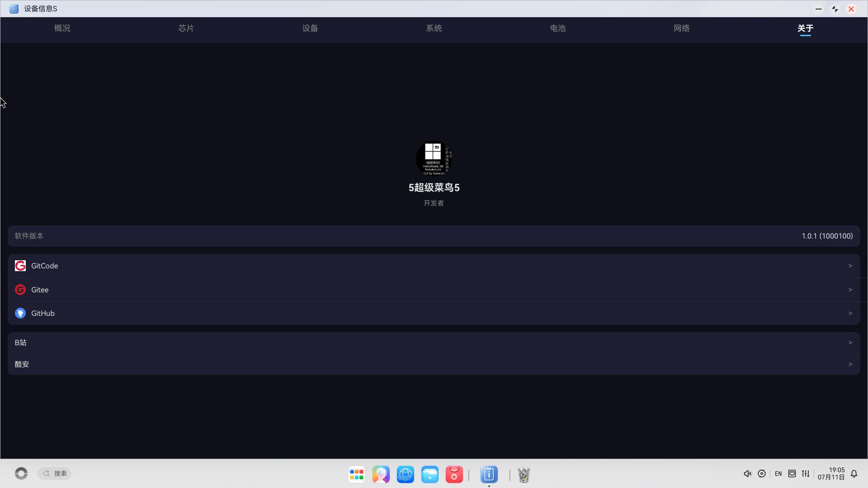The width and height of the screenshot is (868, 488).
Task: Click the circular target tray icon
Action: [x=762, y=474]
